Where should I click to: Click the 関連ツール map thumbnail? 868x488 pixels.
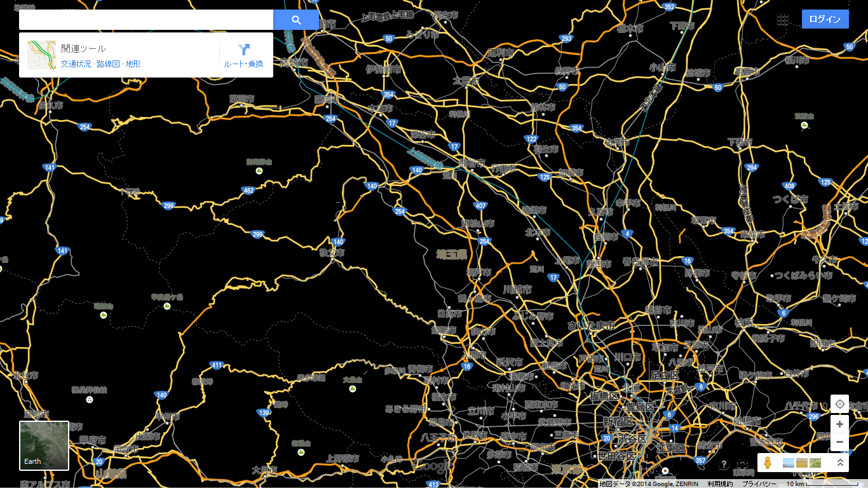tap(41, 55)
